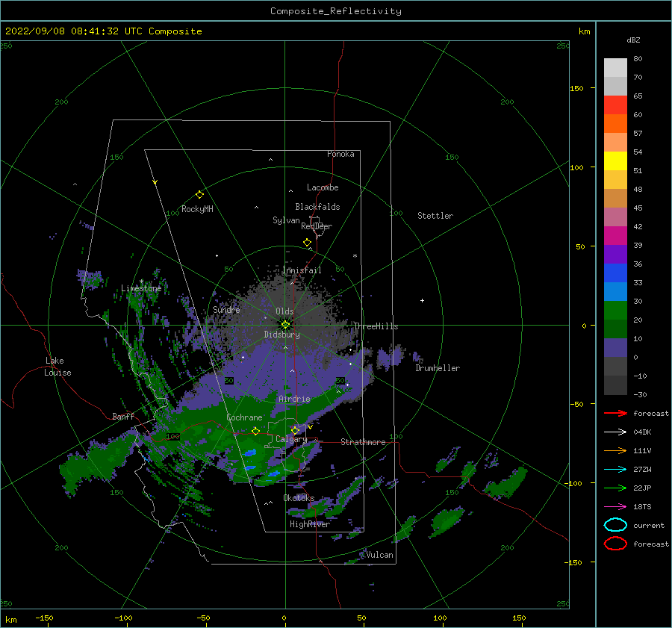Click the Blackfalds city label
Screen dimensions: 672x628
[x=317, y=207]
